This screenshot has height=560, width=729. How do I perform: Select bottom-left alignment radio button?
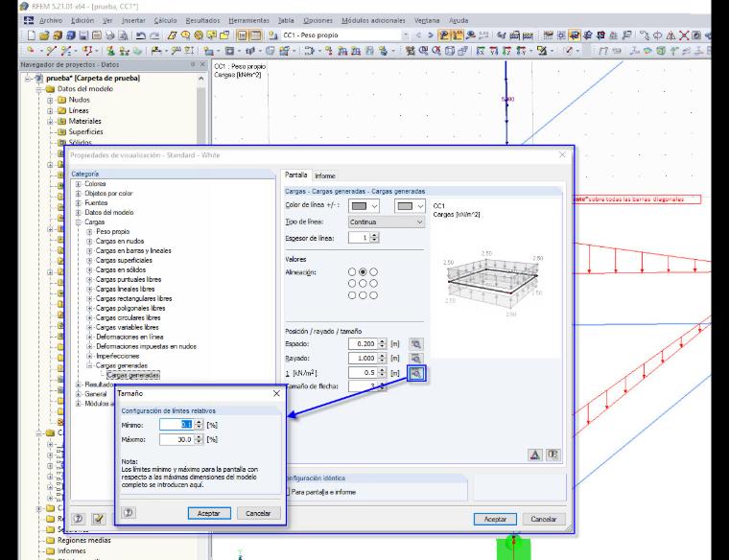[352, 295]
